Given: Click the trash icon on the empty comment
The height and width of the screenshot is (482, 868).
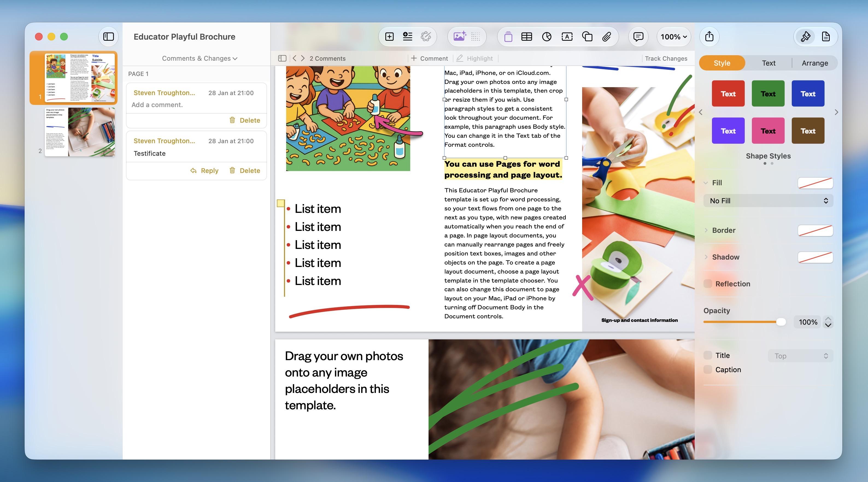Looking at the screenshot, I should point(232,120).
